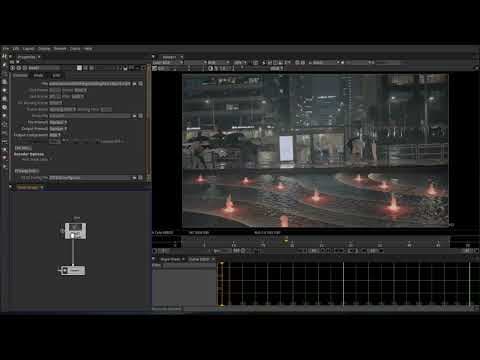Viewport: 480px width, 360px height.
Task: Select the Node Graph tab
Action: [x=28, y=188]
